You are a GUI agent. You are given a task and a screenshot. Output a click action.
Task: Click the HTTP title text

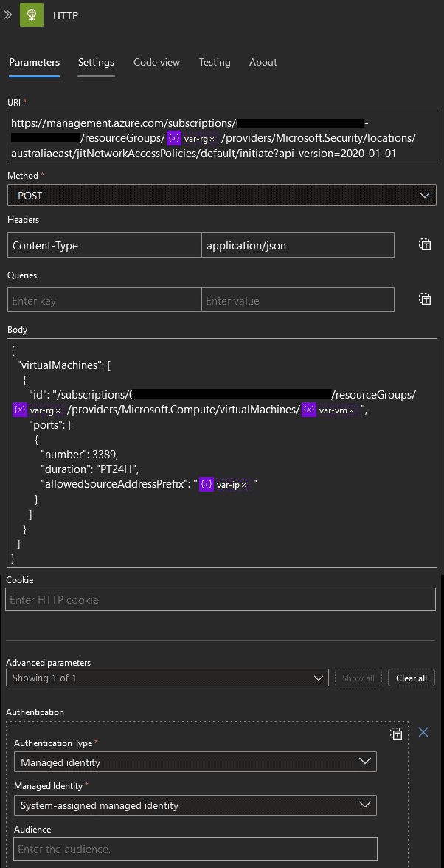65,15
